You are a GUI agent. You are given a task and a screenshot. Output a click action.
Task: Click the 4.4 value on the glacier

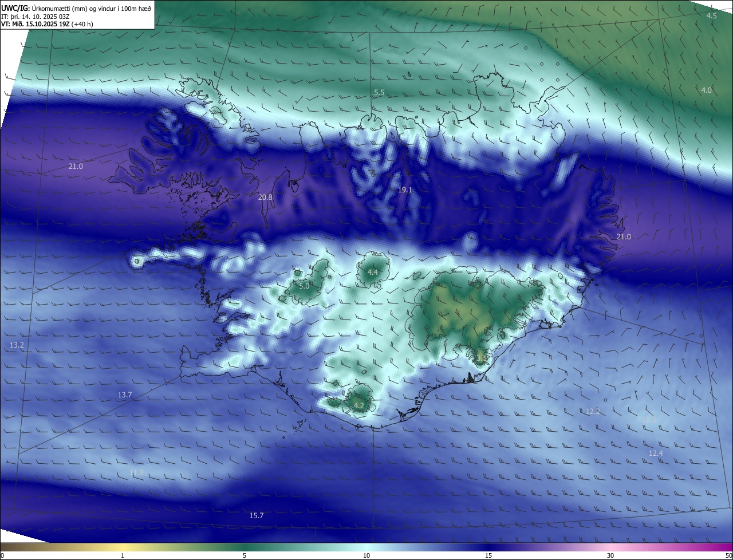point(372,272)
